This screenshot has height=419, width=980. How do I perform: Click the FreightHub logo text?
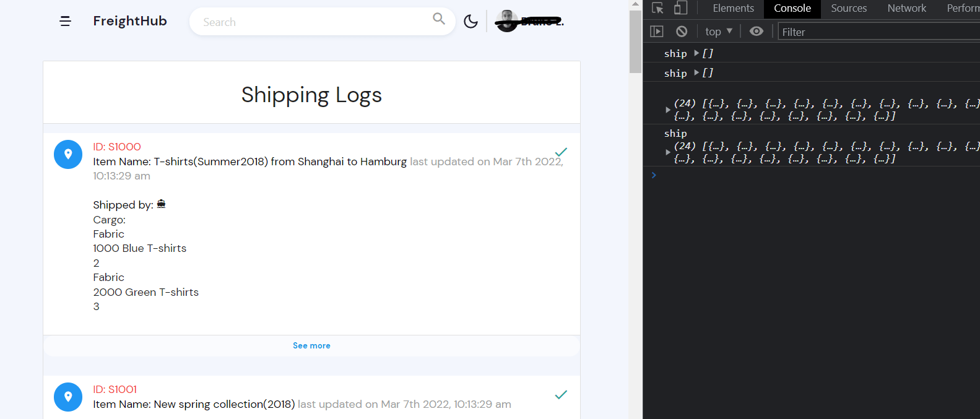click(130, 21)
